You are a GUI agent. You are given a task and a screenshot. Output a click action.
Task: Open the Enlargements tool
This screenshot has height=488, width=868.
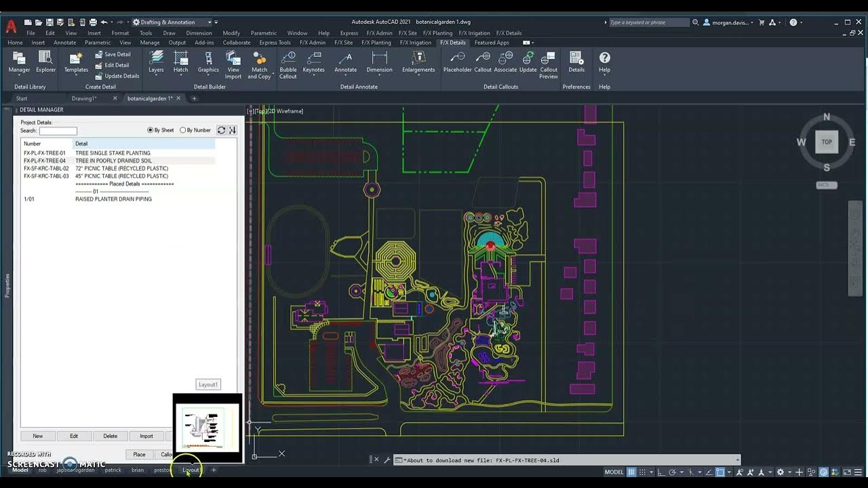pyautogui.click(x=418, y=62)
